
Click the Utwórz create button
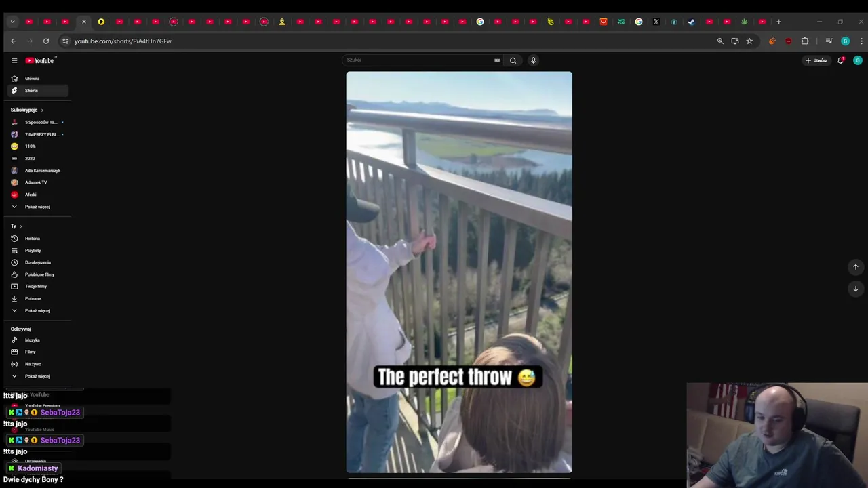coord(816,60)
